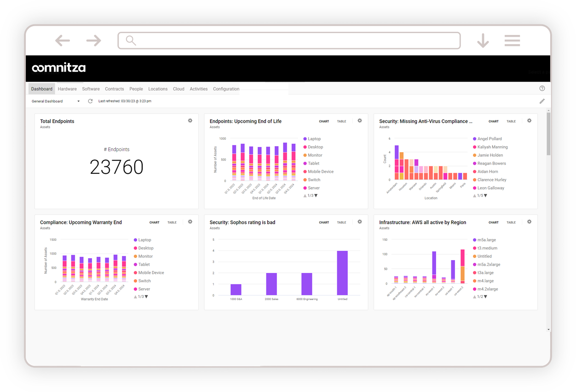The width and height of the screenshot is (576, 392).
Task: Open the Hardware tab
Action: [67, 89]
